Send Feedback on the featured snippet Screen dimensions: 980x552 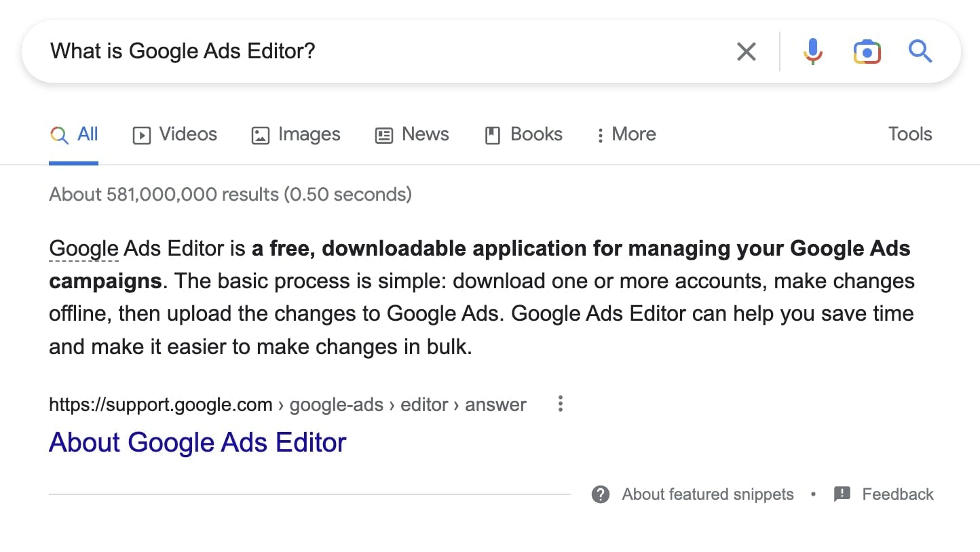coord(898,494)
